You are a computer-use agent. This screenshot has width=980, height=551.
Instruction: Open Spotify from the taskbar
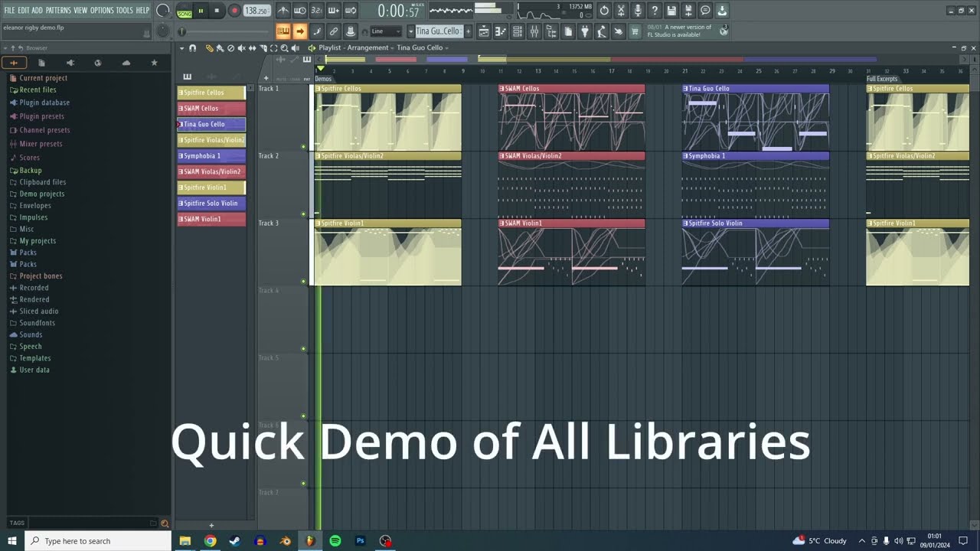(x=335, y=541)
